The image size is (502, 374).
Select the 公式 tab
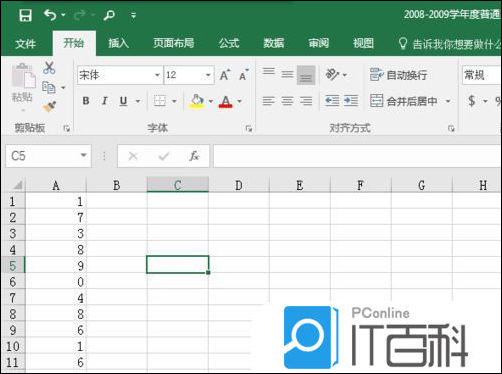tap(229, 43)
